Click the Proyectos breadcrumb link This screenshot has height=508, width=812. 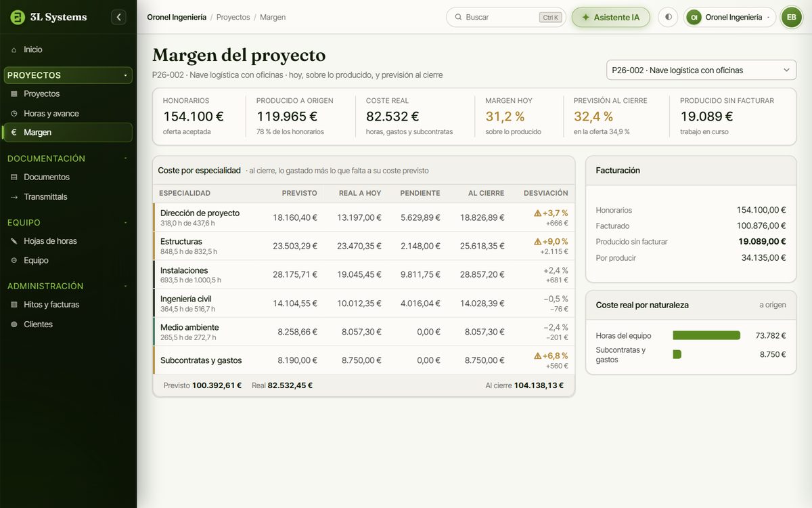click(233, 17)
